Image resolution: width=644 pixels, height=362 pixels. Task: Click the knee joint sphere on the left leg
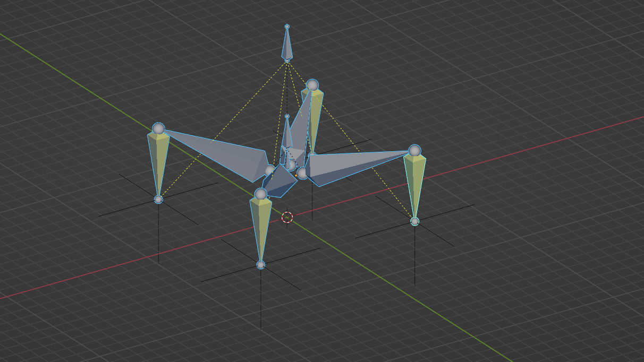coord(158,128)
